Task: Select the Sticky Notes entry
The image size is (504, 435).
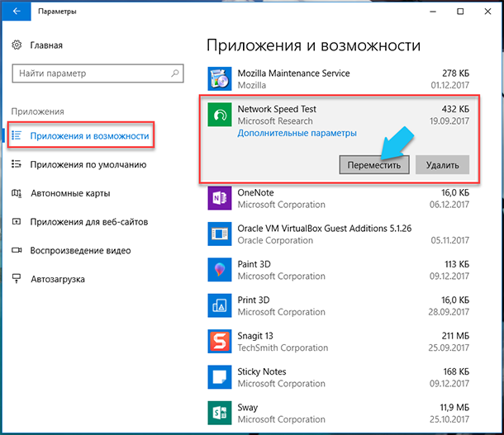Action: (338, 377)
